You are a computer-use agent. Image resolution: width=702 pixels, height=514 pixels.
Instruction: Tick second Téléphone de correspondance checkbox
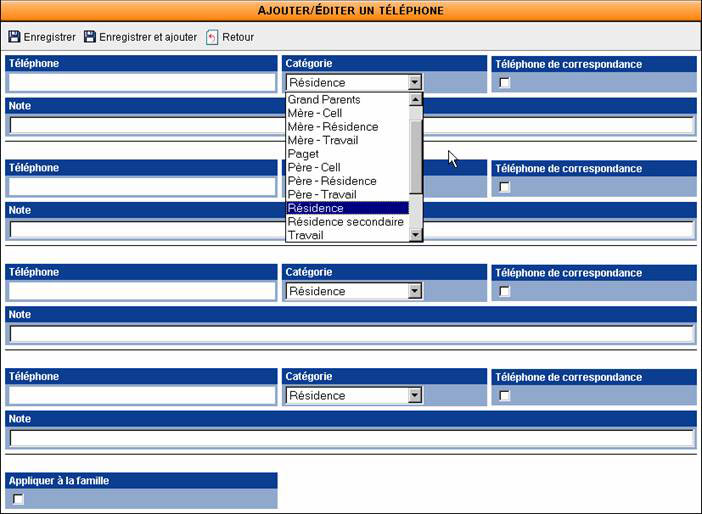coord(505,187)
